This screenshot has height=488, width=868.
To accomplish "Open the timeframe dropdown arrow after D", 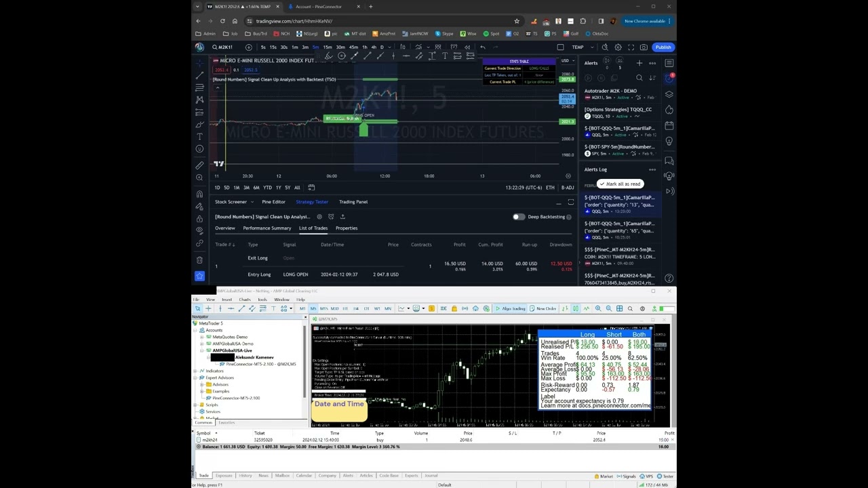I will click(390, 47).
